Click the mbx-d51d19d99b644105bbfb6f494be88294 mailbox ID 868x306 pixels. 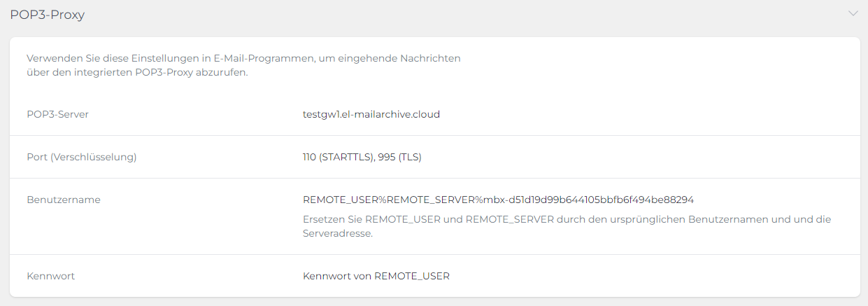589,200
